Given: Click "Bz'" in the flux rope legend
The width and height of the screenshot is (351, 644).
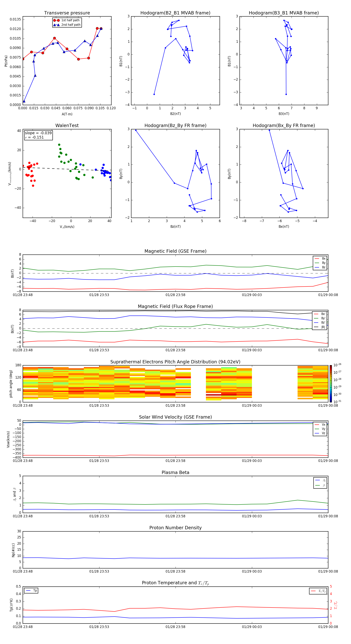Looking at the screenshot, I should pyautogui.click(x=320, y=323).
